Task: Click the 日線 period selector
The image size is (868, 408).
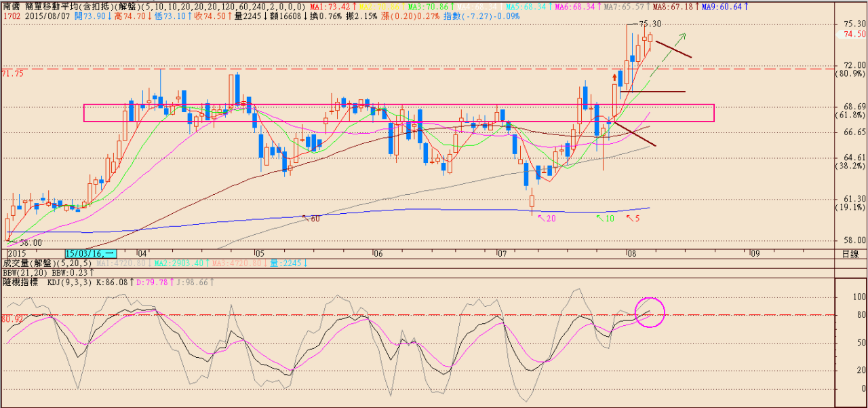Action: [850, 253]
